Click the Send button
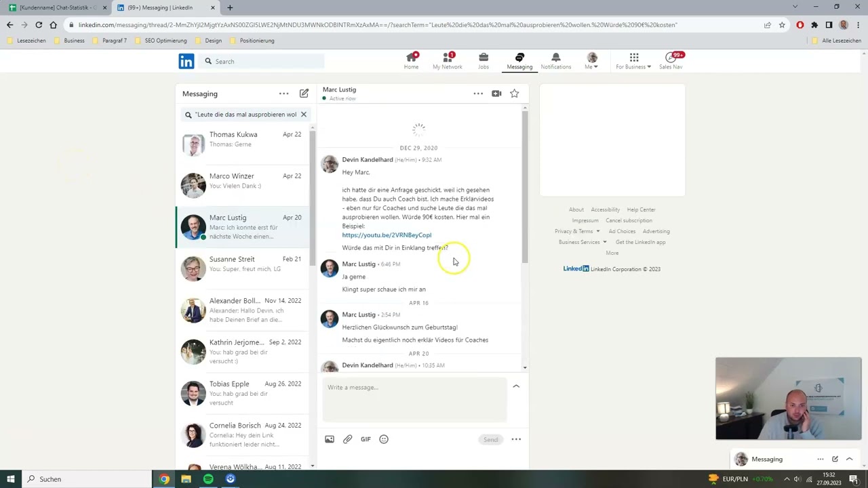This screenshot has height=488, width=868. (490, 439)
